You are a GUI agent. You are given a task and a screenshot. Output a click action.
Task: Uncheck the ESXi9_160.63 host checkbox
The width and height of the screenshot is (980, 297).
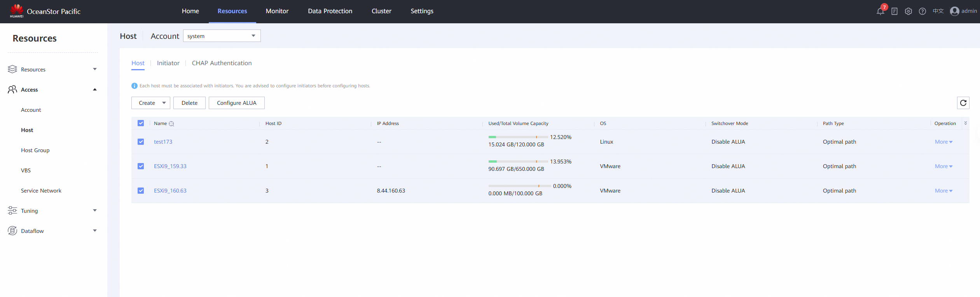[141, 191]
